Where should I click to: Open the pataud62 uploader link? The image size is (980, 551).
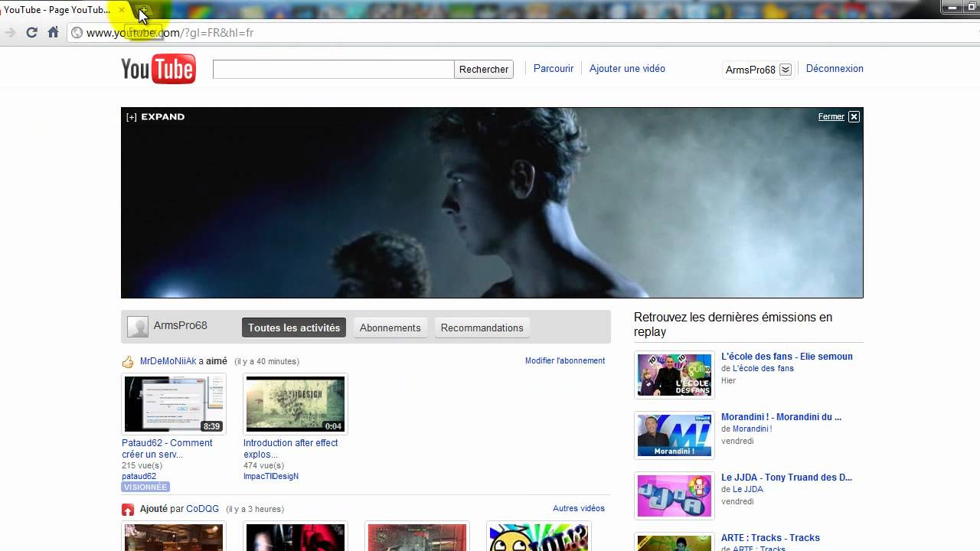tap(139, 476)
